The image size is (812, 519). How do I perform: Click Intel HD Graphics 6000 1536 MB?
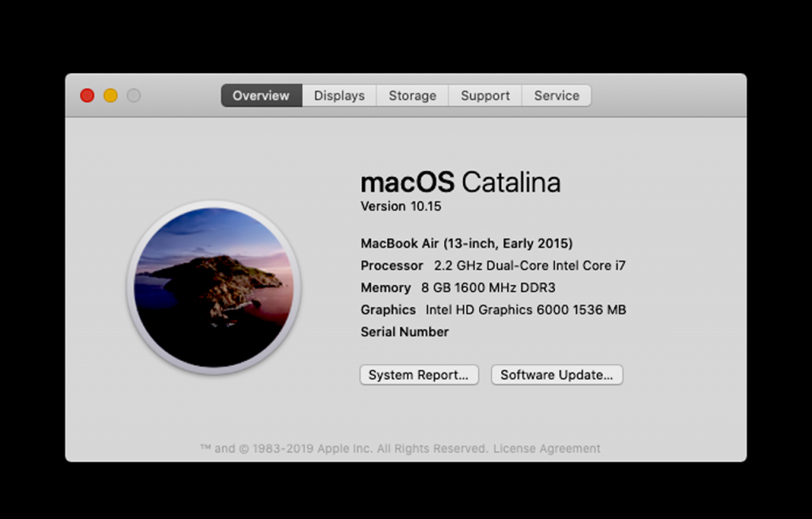point(526,310)
